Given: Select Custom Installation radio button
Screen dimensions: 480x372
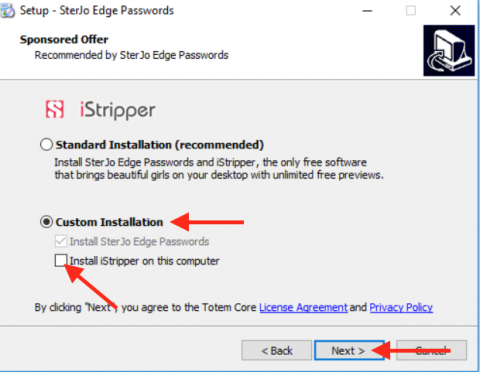Looking at the screenshot, I should (x=46, y=222).
